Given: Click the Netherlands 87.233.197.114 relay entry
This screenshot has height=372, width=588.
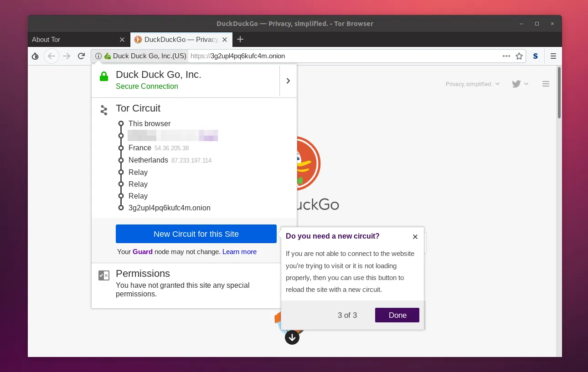Looking at the screenshot, I should tap(170, 160).
